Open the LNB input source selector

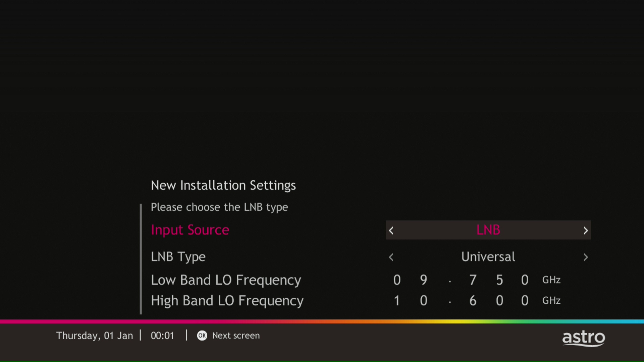(488, 230)
